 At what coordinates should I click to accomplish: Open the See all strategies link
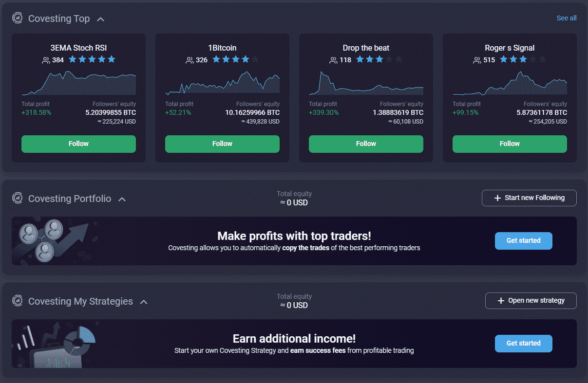pos(567,18)
